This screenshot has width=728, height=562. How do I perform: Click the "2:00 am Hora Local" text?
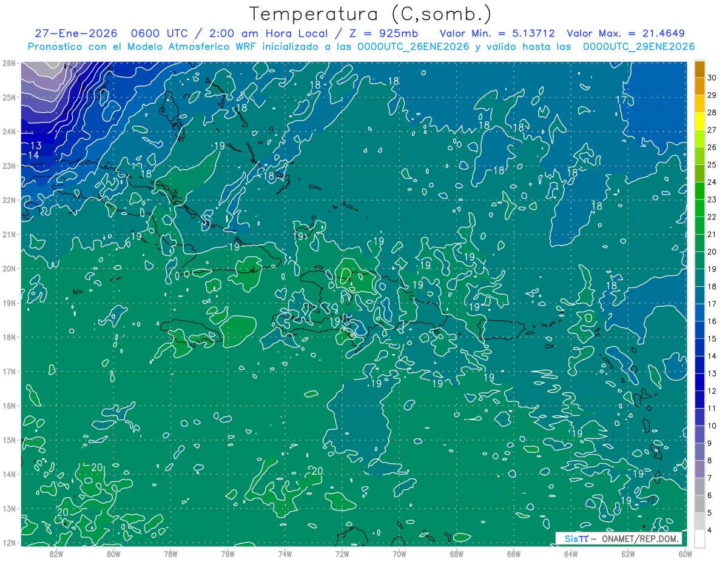[x=268, y=33]
